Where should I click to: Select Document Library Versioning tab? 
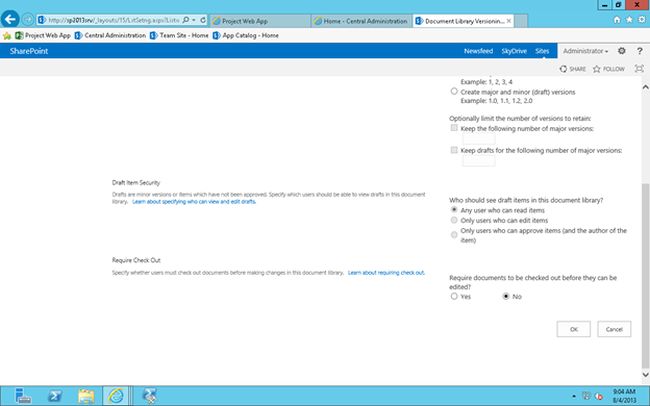pos(461,21)
